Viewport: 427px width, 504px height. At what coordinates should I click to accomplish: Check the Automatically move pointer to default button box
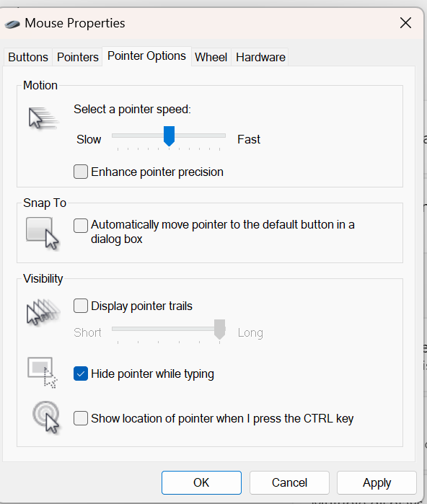tap(81, 225)
